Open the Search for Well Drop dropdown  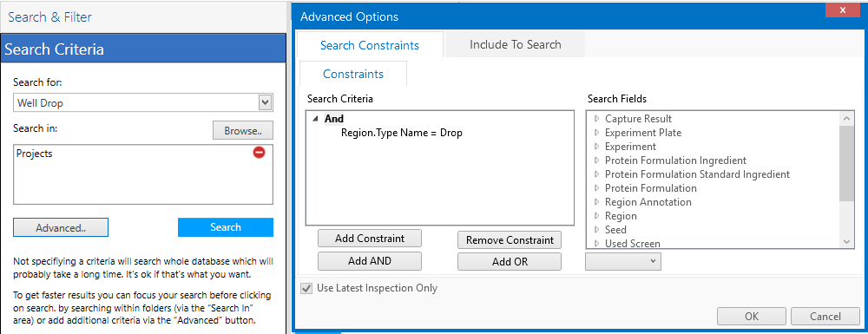[x=265, y=102]
